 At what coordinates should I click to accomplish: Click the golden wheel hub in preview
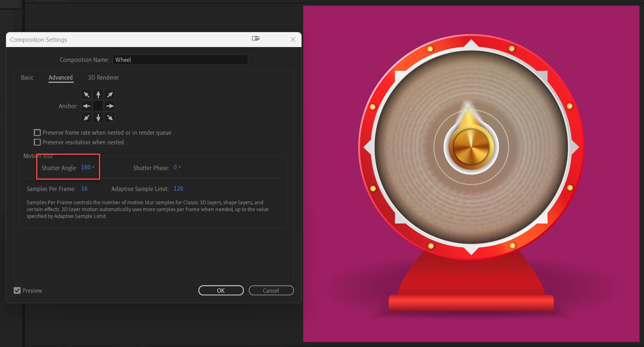(471, 147)
